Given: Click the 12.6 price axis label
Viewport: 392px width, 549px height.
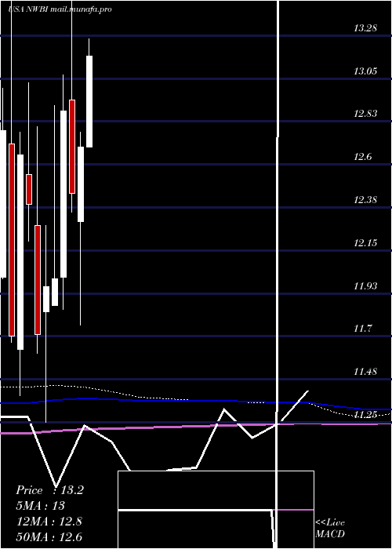Looking at the screenshot, I should pyautogui.click(x=362, y=157).
